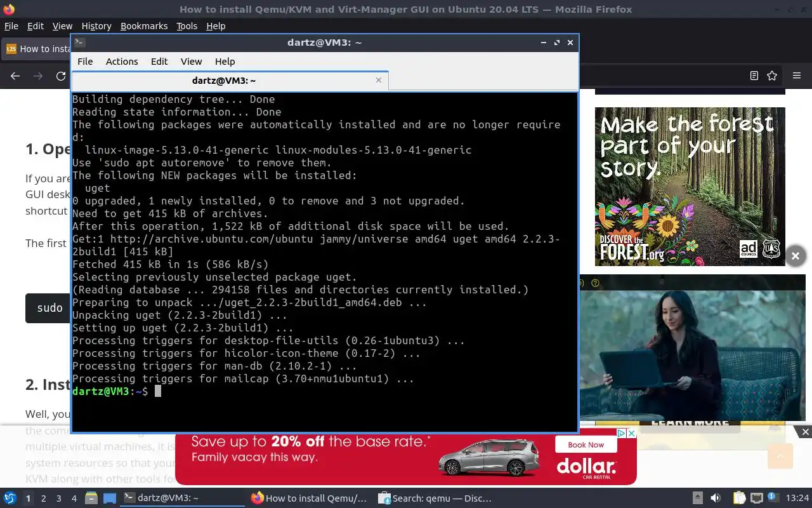Open the file manager taskbar icon
Screen dimensions: 812x508
(x=91, y=498)
